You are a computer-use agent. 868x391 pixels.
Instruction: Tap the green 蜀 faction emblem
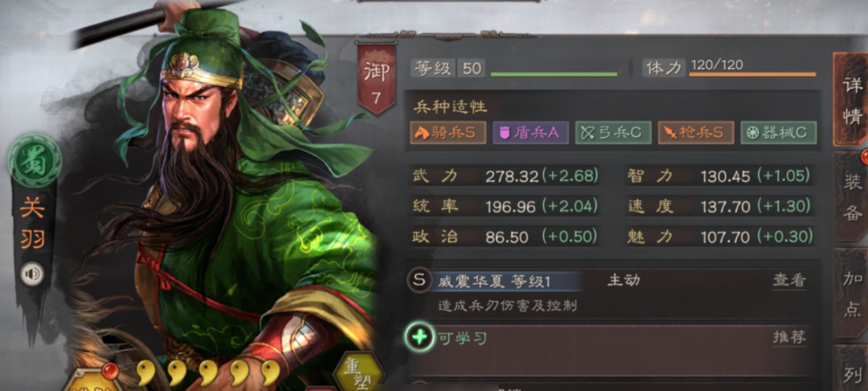pyautogui.click(x=35, y=161)
